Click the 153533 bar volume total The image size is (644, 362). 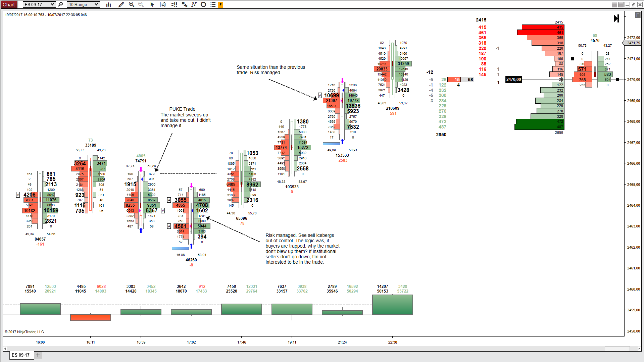coord(342,155)
